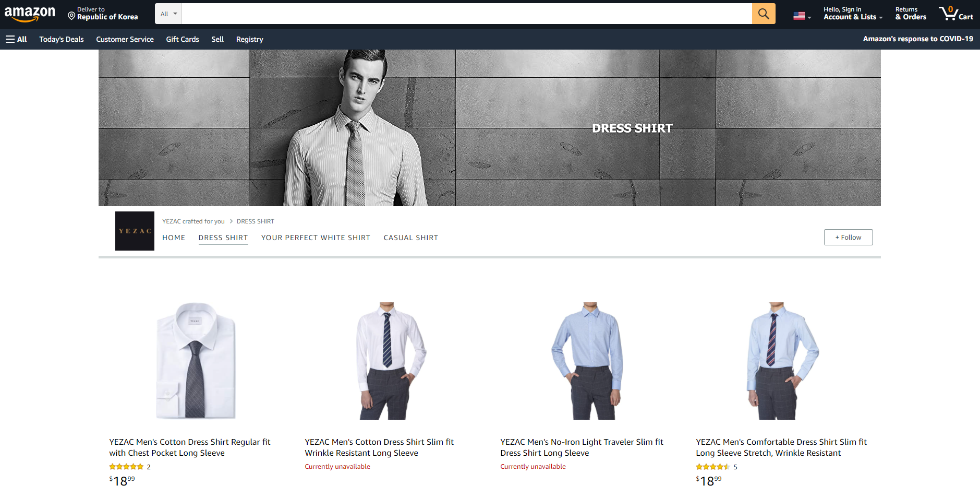
Task: Open the white Slim fit Wrinkle Resistant shirt image
Action: (391, 361)
